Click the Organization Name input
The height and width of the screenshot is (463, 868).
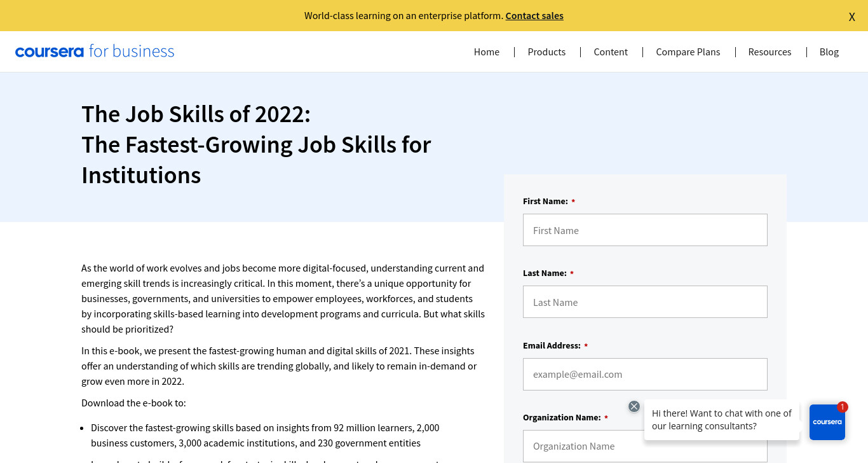point(645,446)
